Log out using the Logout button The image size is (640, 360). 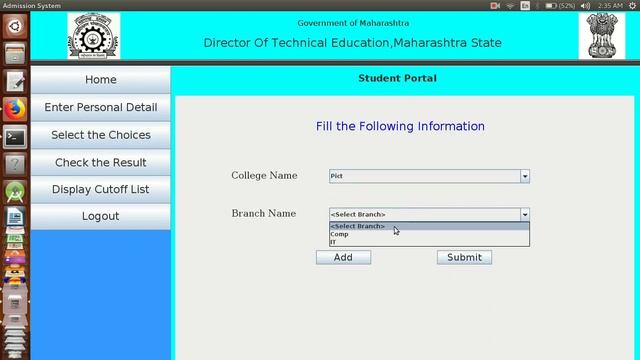[101, 216]
